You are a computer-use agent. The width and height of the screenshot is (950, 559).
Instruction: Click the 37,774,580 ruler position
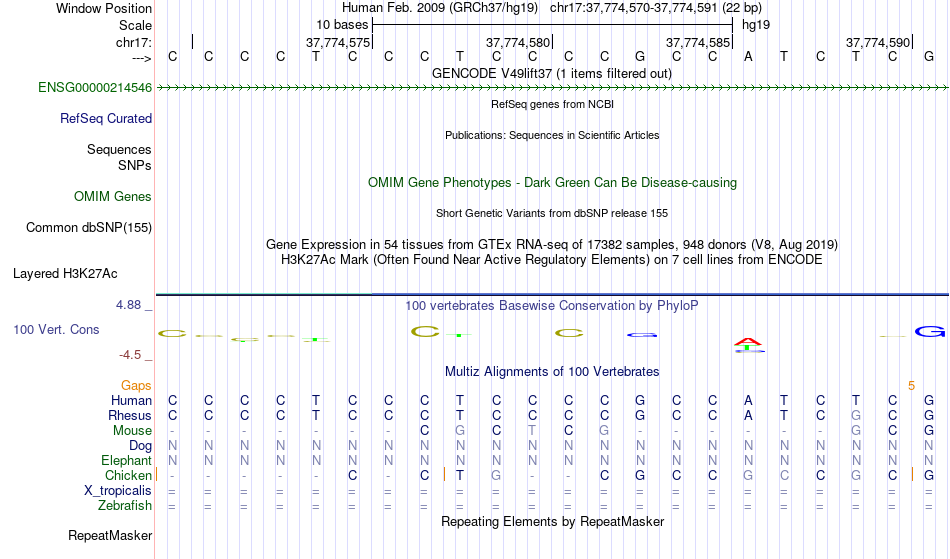click(x=517, y=42)
